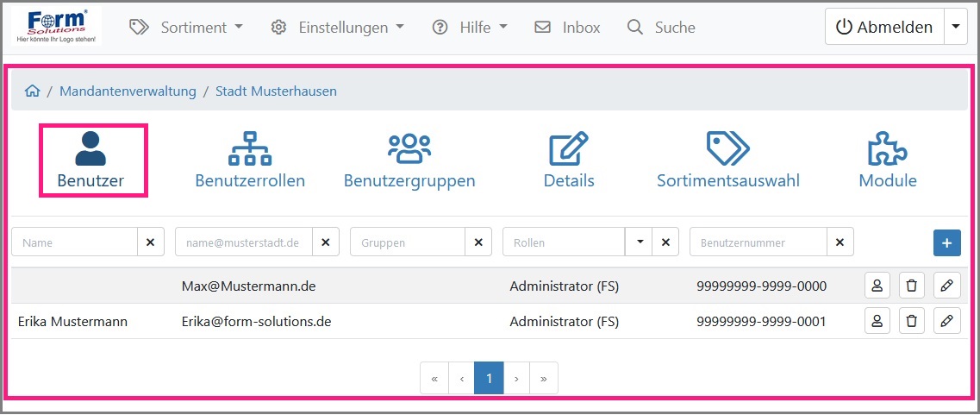Focus the Rollen filter field
Screen dimensions: 980x415
tap(564, 242)
